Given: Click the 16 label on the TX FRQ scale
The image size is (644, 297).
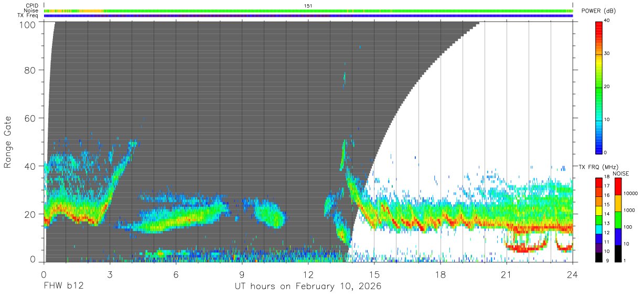Looking at the screenshot, I should [x=606, y=195].
